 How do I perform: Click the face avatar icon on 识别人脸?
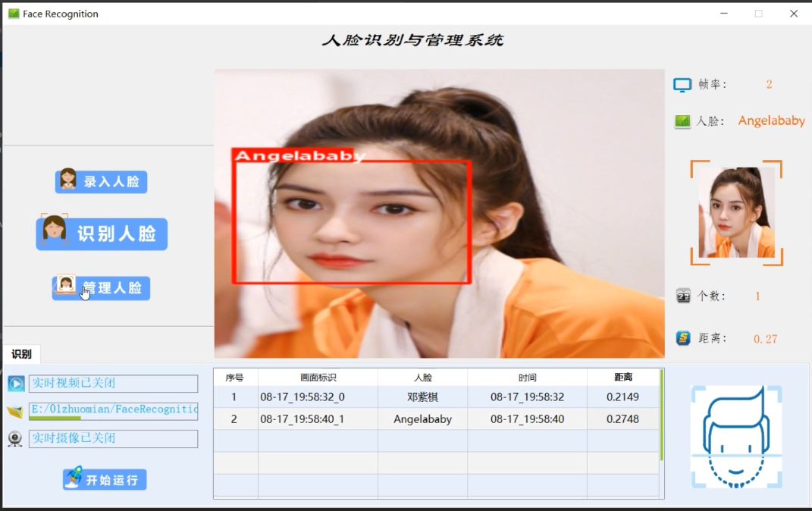(x=55, y=230)
